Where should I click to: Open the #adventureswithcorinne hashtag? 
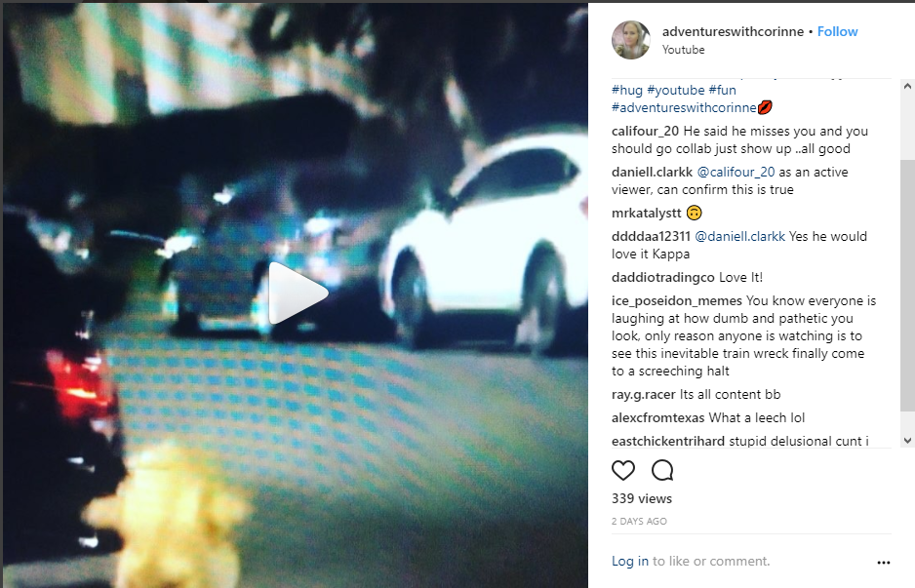[684, 108]
